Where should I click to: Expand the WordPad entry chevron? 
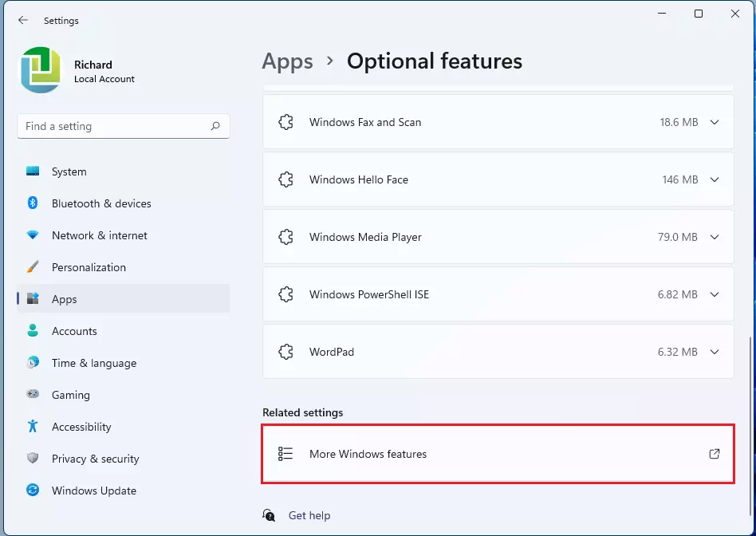715,352
